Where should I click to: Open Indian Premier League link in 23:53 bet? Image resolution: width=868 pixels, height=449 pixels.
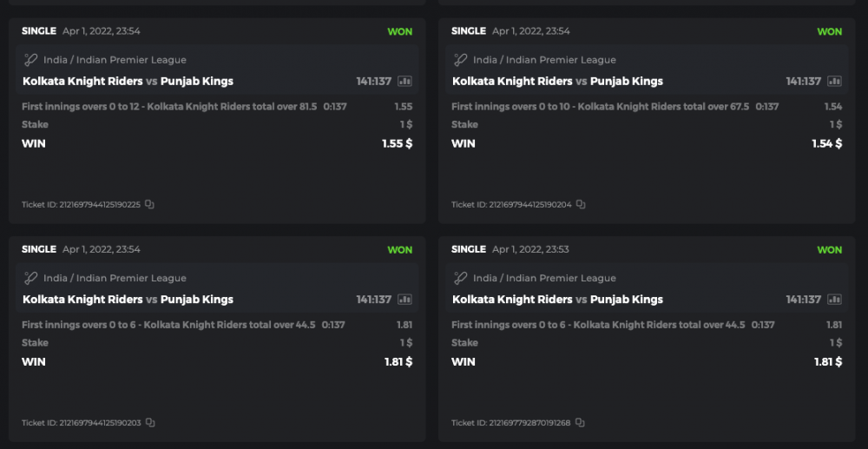pos(544,278)
